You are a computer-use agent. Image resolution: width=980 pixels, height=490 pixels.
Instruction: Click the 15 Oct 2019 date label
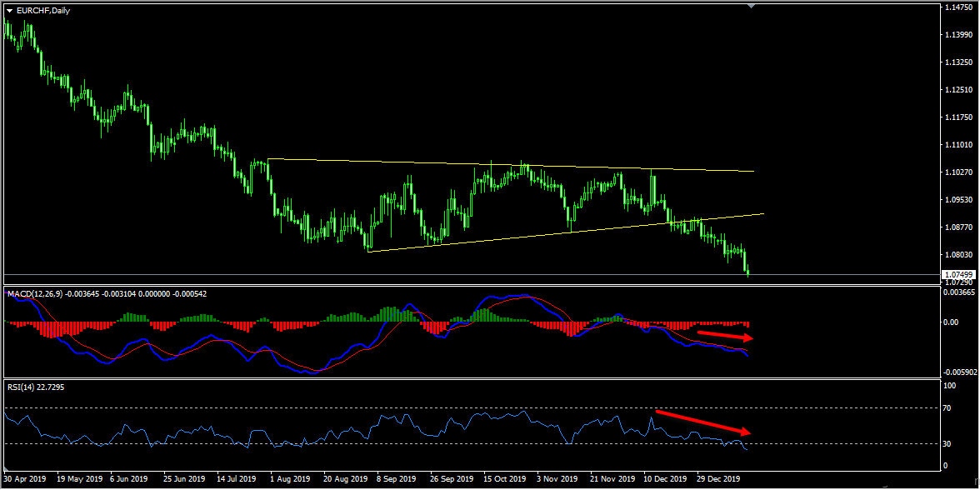(505, 478)
